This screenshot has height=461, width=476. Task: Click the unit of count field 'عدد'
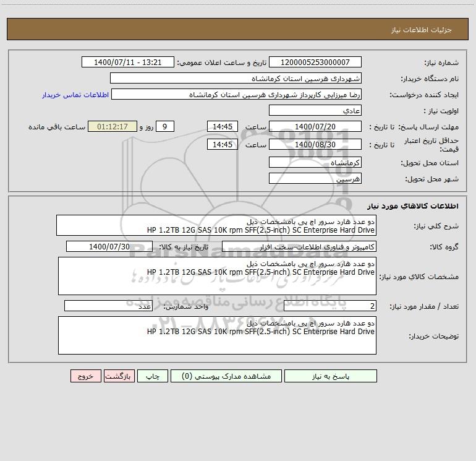(108, 306)
